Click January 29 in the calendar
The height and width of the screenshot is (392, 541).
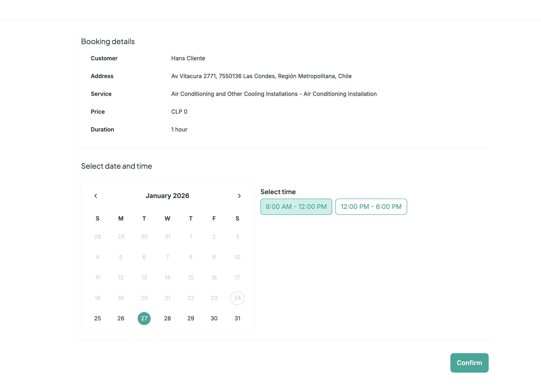[x=191, y=318]
